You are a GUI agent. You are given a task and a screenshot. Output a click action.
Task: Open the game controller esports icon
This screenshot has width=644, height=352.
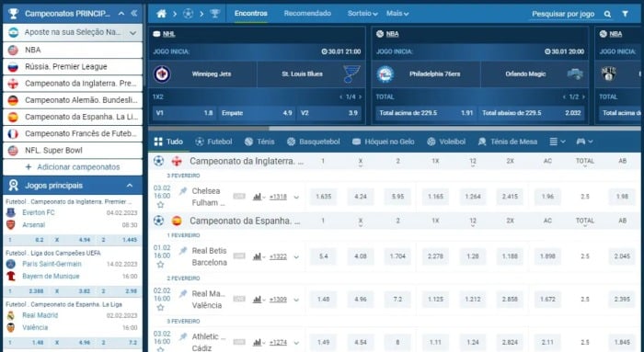click(x=584, y=142)
